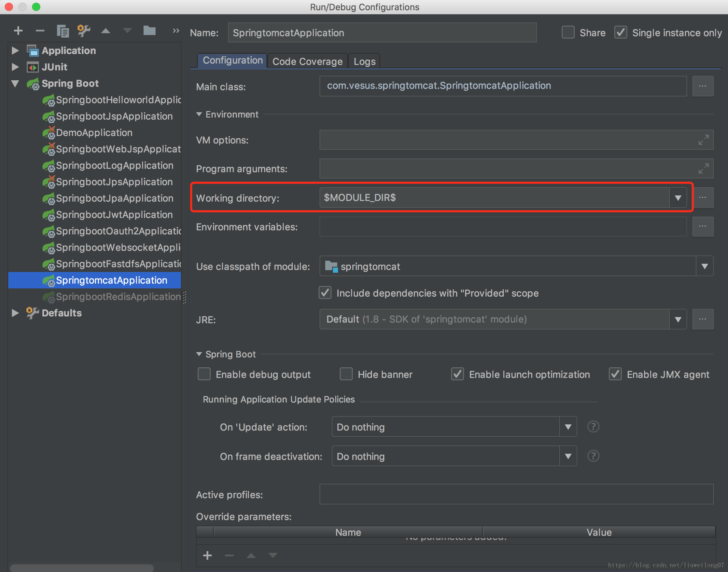Move configuration down with toolbar arrow

pos(127,31)
